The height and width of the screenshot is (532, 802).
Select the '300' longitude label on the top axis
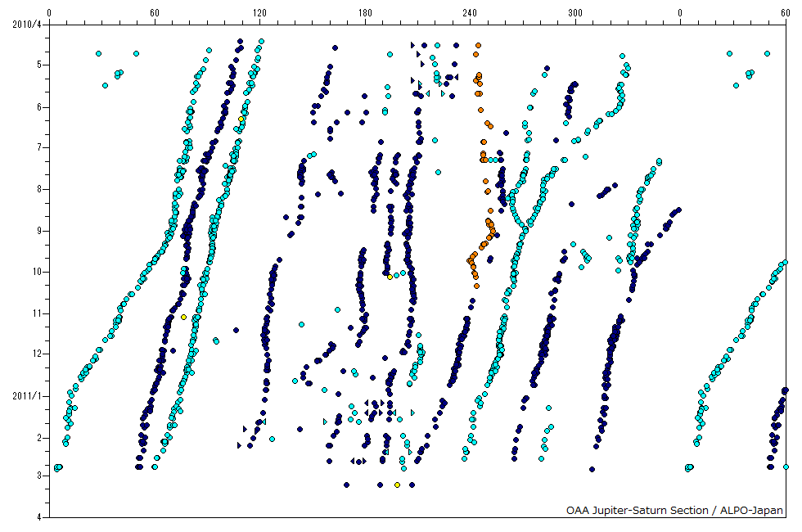[574, 13]
